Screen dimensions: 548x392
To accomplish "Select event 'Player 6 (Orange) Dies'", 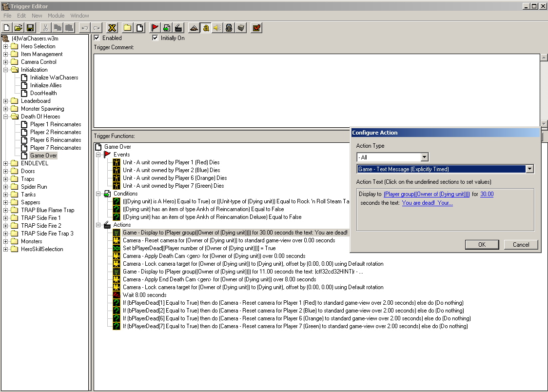I will 175,178.
